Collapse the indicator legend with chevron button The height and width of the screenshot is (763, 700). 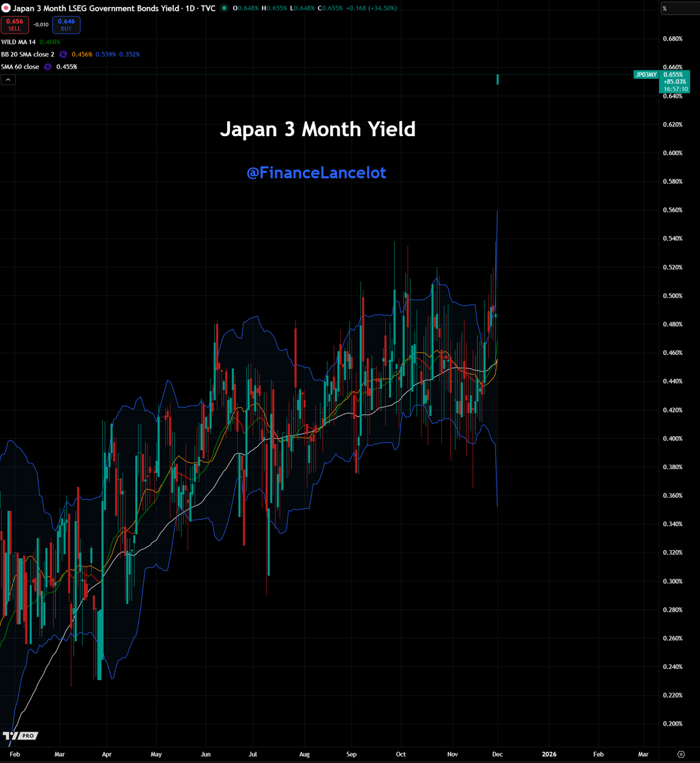pyautogui.click(x=8, y=79)
